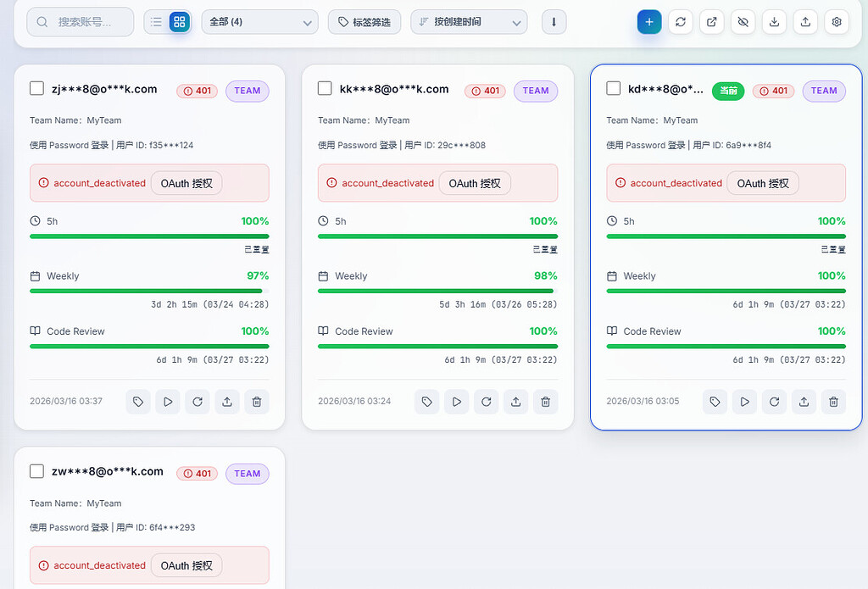Screen dimensions: 868x589
Task: Open the external link icon in toolbar
Action: point(712,22)
